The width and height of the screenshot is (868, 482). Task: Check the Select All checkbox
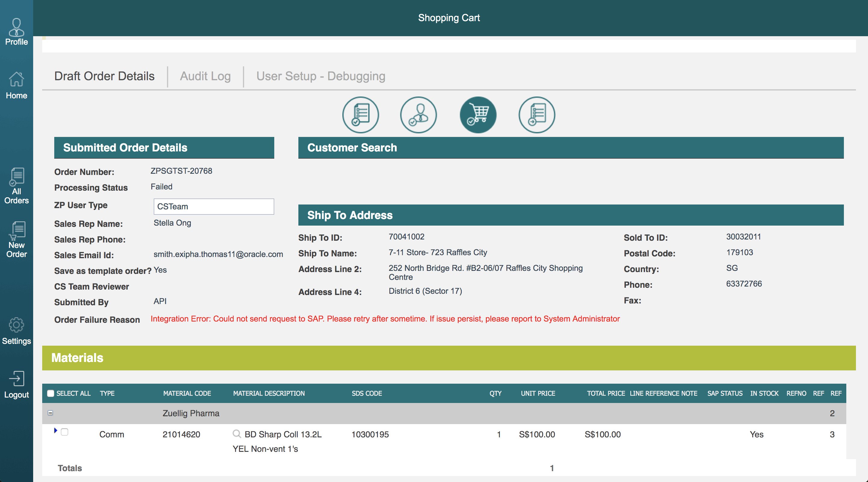(x=51, y=393)
